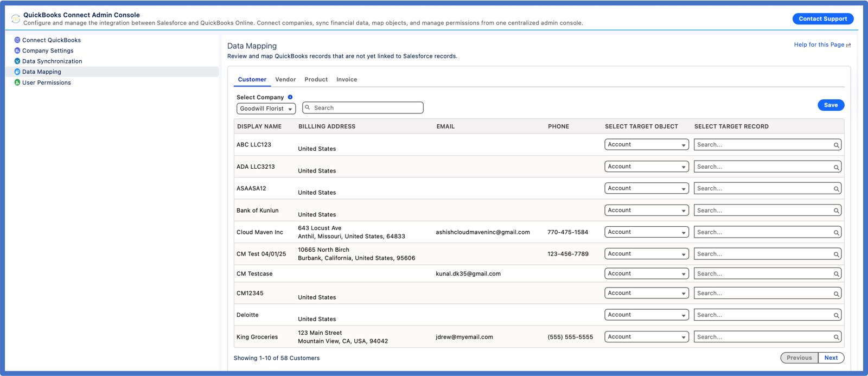Image resolution: width=868 pixels, height=376 pixels.
Task: Open target object dropdown for CM Test 04/01/25
Action: tap(647, 253)
